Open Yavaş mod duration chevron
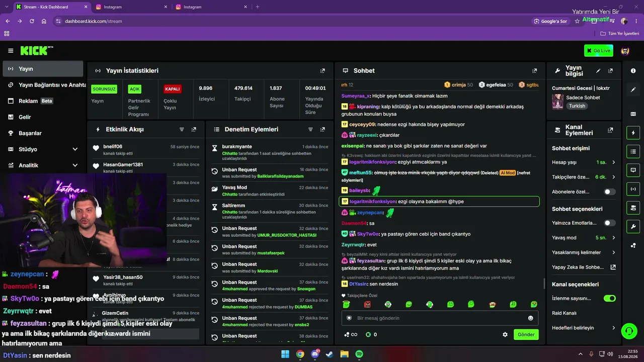Image resolution: width=644 pixels, height=362 pixels. click(x=613, y=237)
